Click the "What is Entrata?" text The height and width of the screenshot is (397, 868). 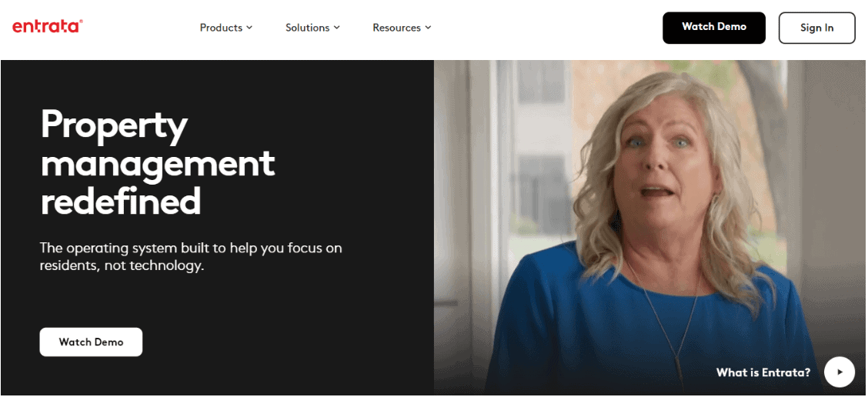pos(763,372)
